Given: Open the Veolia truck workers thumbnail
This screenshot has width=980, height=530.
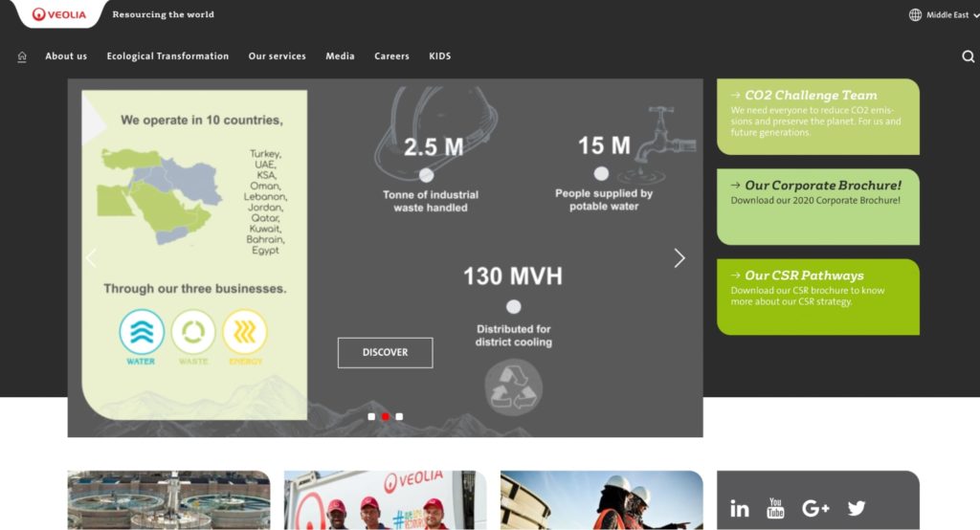Looking at the screenshot, I should click(x=385, y=500).
